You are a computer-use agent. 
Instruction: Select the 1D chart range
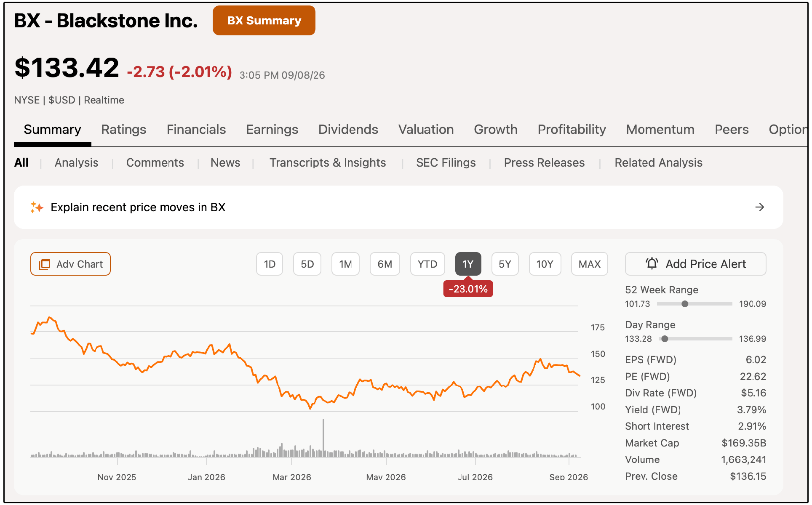coord(270,264)
